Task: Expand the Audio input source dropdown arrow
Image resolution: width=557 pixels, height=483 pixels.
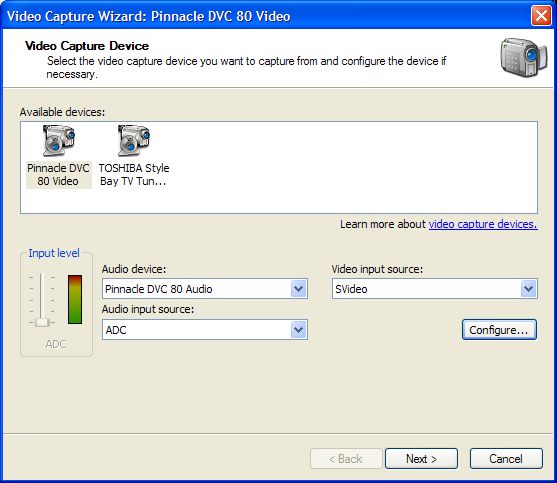Action: (298, 330)
